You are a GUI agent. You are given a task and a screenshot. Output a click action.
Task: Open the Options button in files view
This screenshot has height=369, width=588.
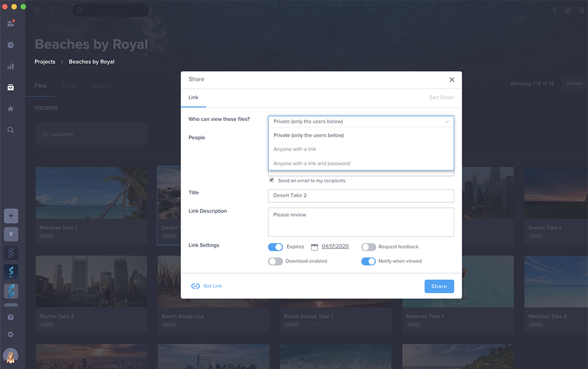click(574, 84)
